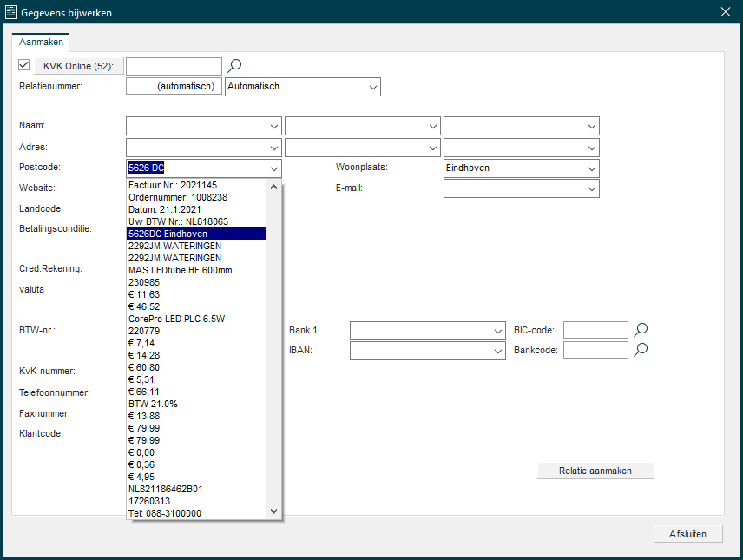
Task: Click the dropdown list scroll down arrow
Action: click(273, 511)
